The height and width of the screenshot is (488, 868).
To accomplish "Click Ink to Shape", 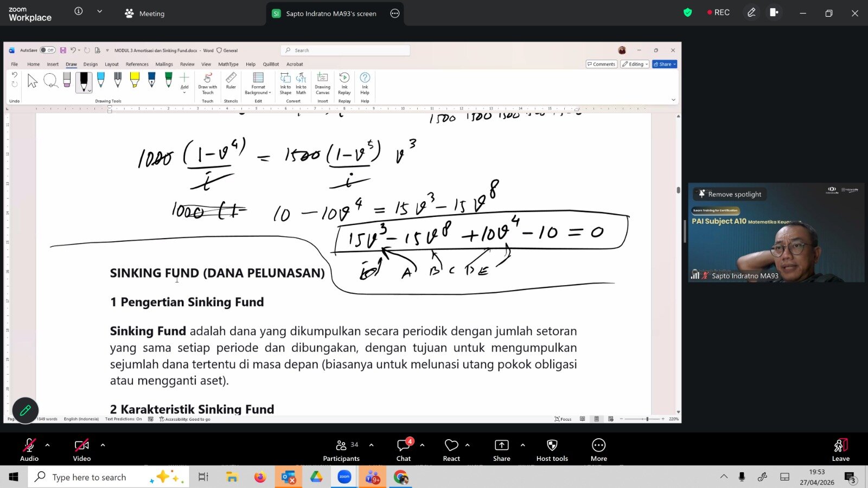I will [285, 84].
